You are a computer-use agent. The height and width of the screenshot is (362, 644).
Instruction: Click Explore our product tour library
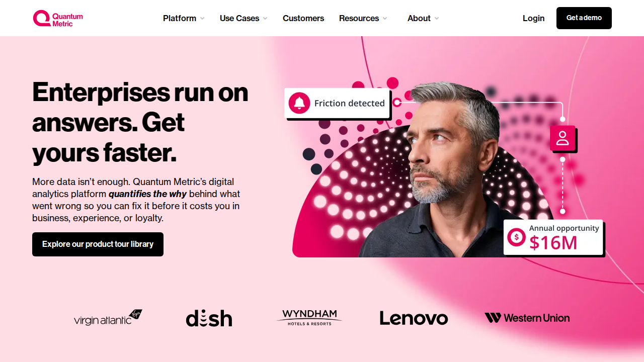click(98, 244)
